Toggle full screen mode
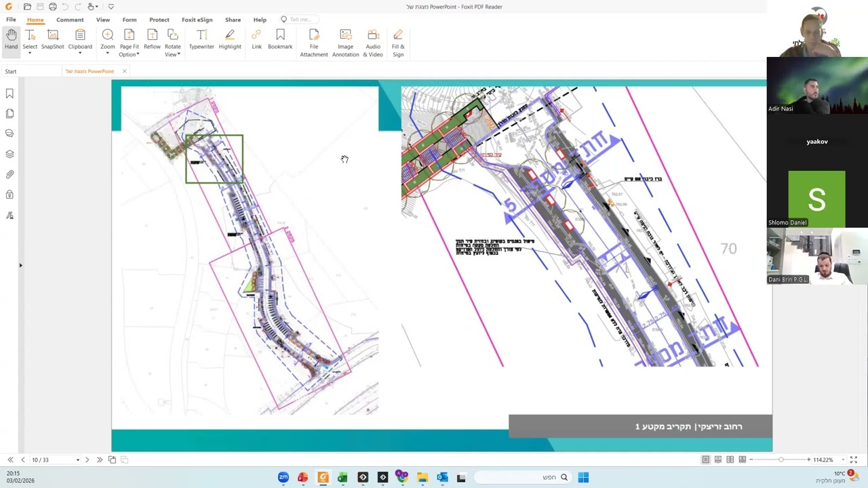 [x=854, y=460]
